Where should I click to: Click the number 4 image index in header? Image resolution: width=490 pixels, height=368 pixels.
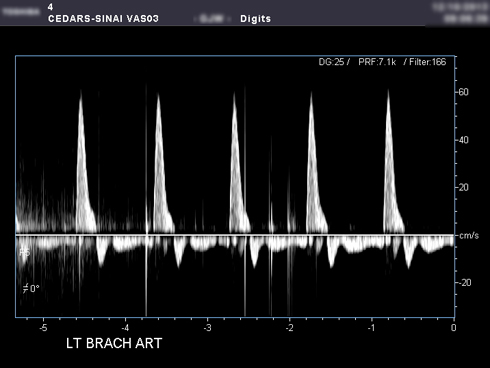(50, 7)
